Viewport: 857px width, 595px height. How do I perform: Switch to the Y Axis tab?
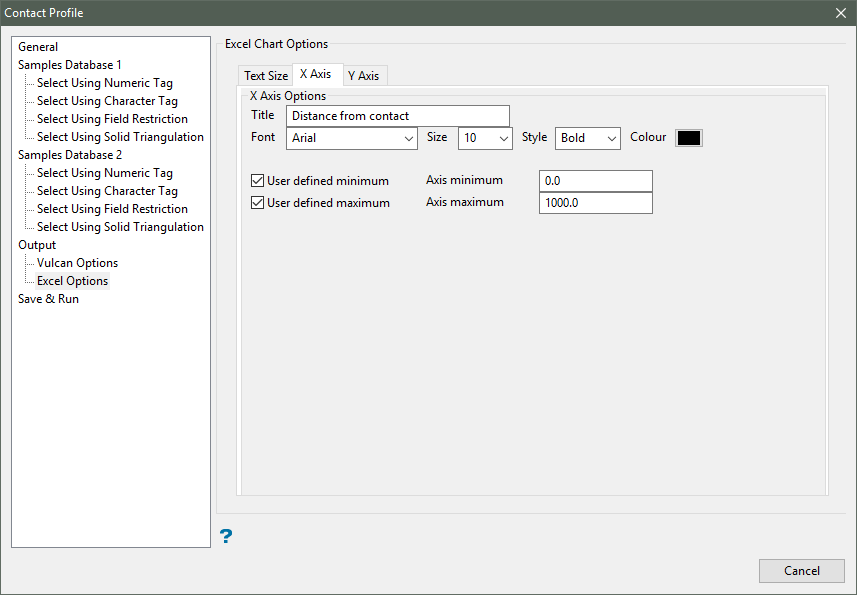(362, 76)
